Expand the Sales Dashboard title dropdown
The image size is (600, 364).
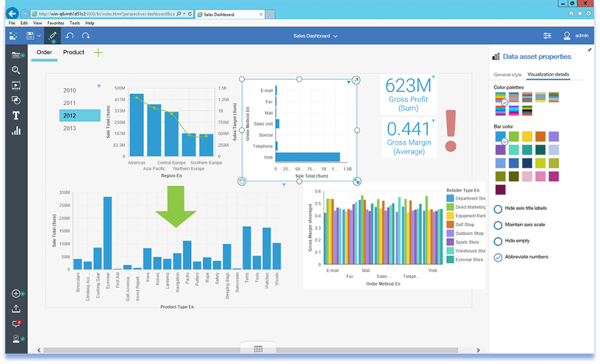click(x=336, y=37)
